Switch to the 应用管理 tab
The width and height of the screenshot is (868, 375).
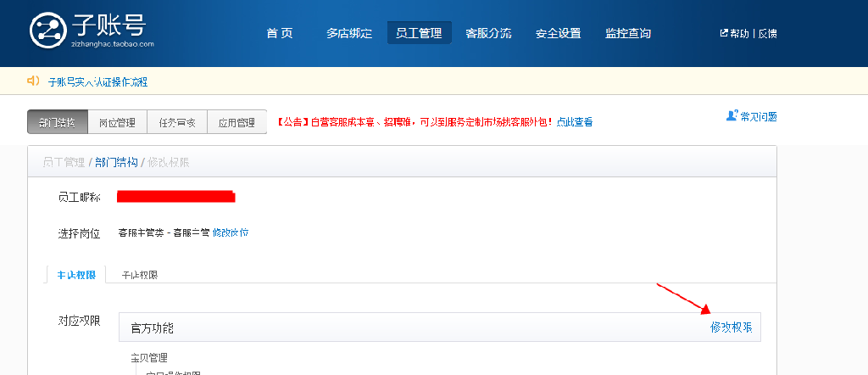coord(237,122)
